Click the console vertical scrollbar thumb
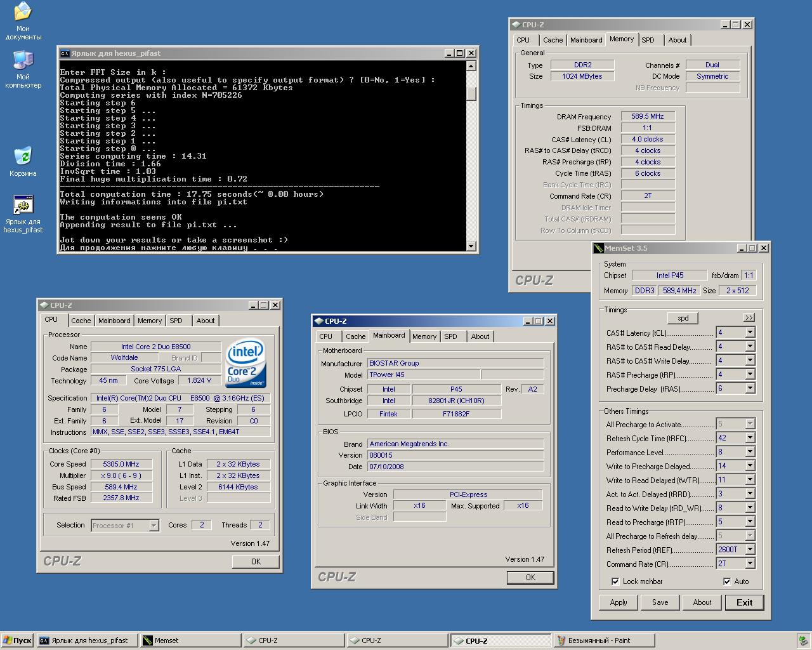Viewport: 812px width, 650px height. [471, 93]
